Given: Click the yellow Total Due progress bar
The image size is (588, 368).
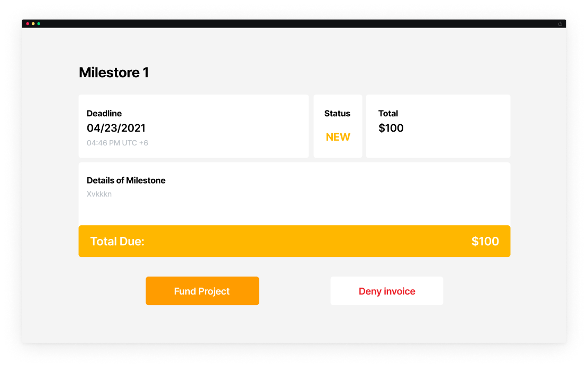Looking at the screenshot, I should pos(294,241).
